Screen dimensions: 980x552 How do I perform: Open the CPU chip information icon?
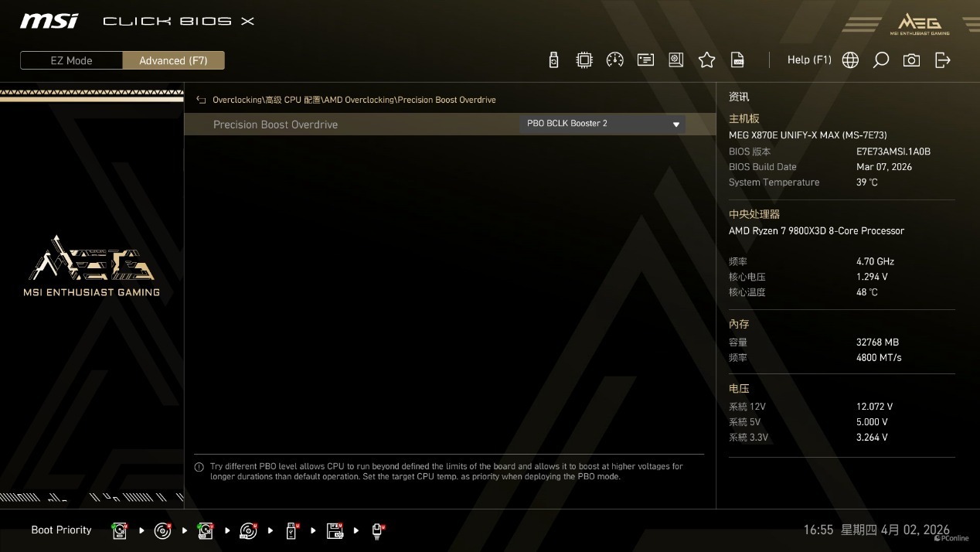[x=584, y=60]
